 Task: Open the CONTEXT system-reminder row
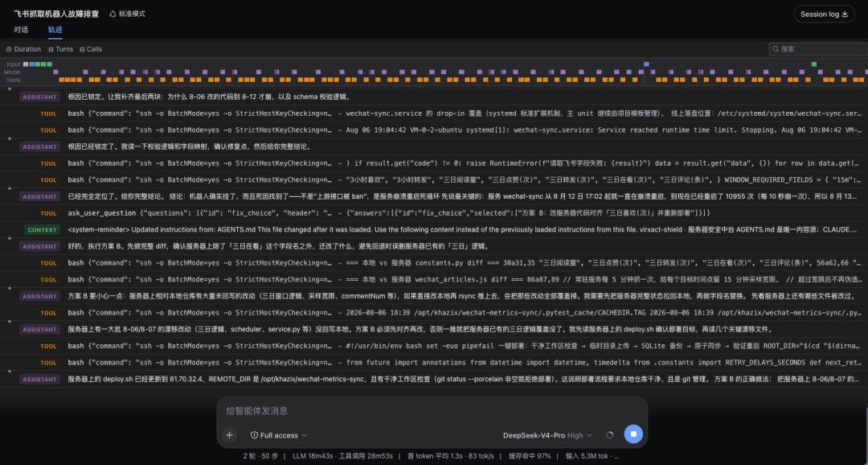click(x=434, y=230)
